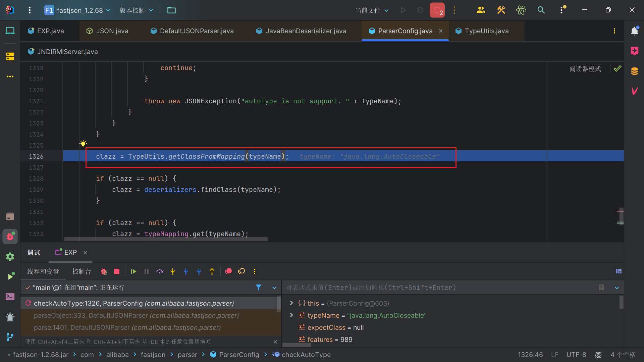The width and height of the screenshot is (644, 362).
Task: Click the Run green play button in title bar
Action: [x=403, y=10]
